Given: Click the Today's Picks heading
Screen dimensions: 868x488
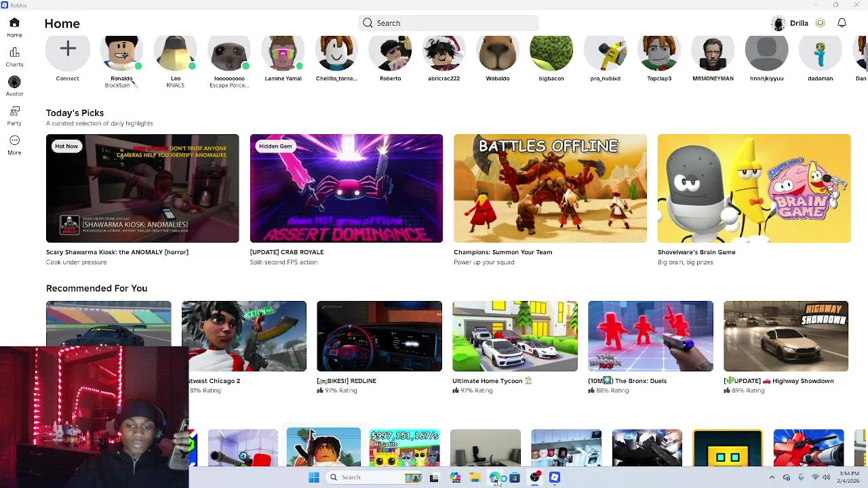Looking at the screenshot, I should (75, 113).
